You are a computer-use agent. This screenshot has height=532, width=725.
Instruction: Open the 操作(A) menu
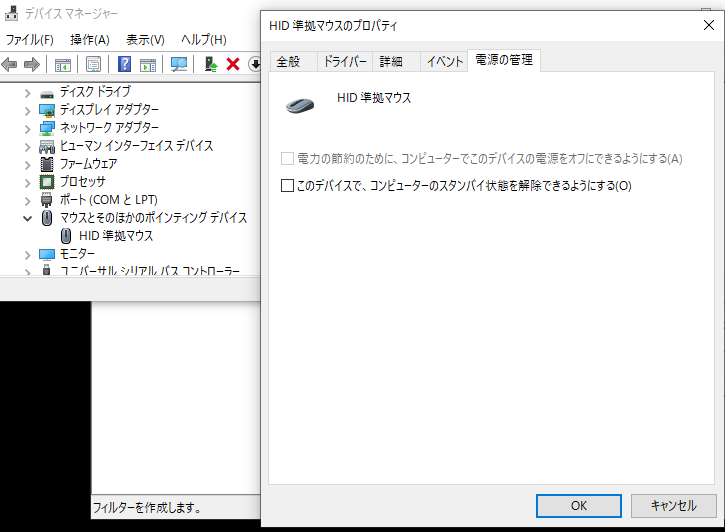(90, 39)
